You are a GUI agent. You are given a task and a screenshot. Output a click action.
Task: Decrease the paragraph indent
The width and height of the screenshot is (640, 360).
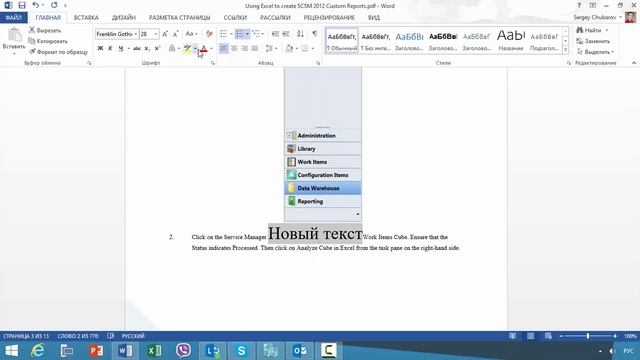(275, 34)
